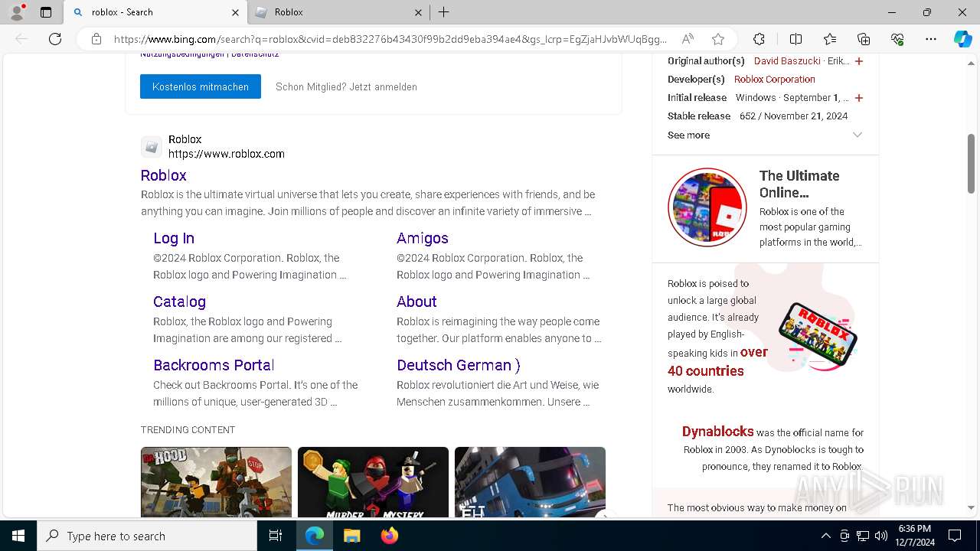Open Task View on the taskbar
This screenshot has height=551, width=980.
276,536
